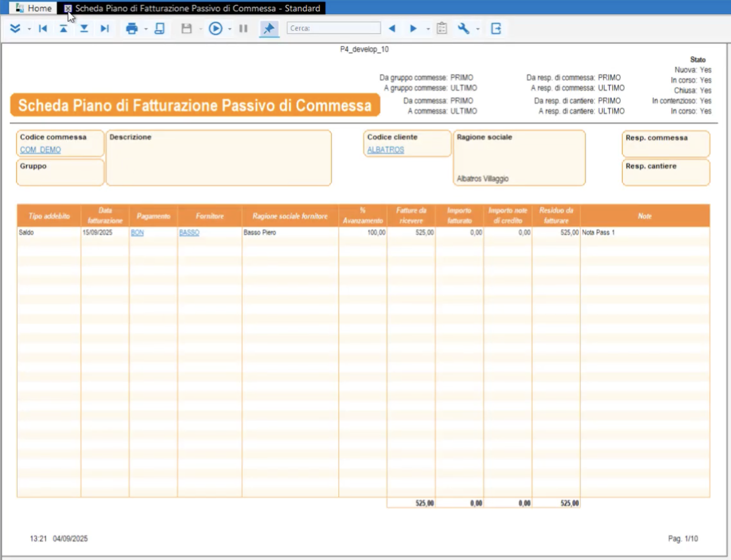The width and height of the screenshot is (731, 560).
Task: Click the 100,00 avanzamento value
Action: [376, 232]
